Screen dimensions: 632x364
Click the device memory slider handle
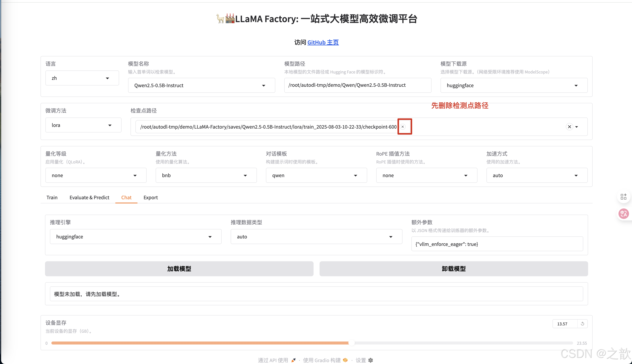(351, 343)
